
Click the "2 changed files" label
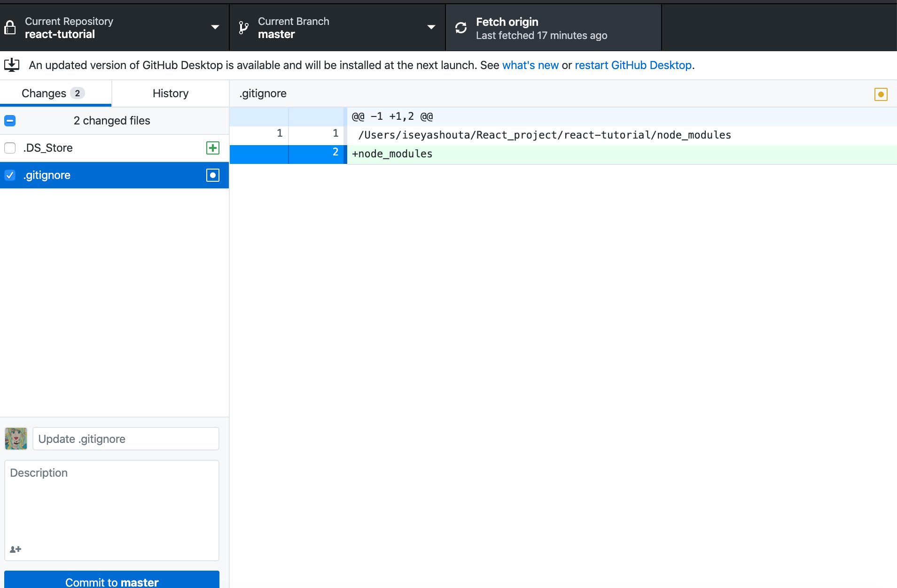click(112, 121)
